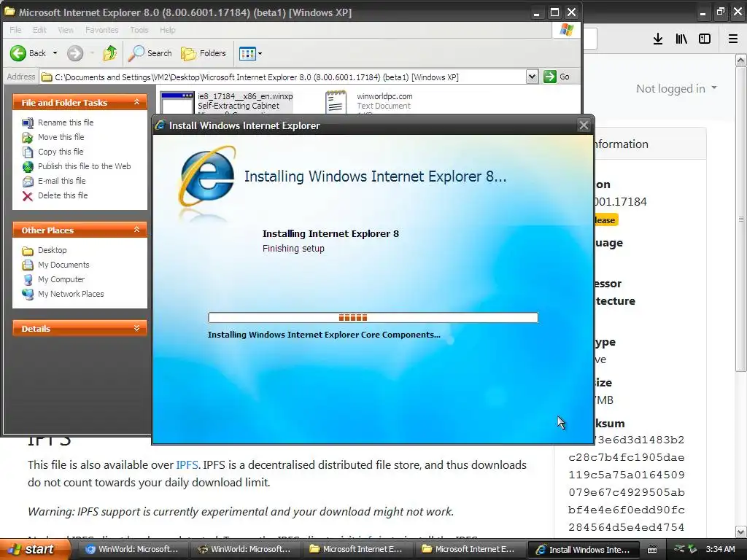Switch to first Microsoft Internet E... folder taskbar item
This screenshot has width=747, height=560.
(357, 549)
